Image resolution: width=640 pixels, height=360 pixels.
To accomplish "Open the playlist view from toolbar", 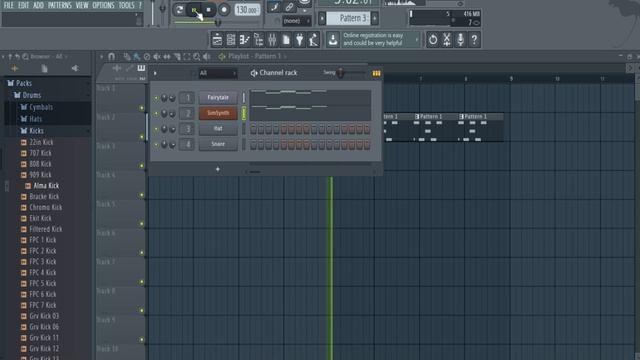I will pyautogui.click(x=217, y=40).
